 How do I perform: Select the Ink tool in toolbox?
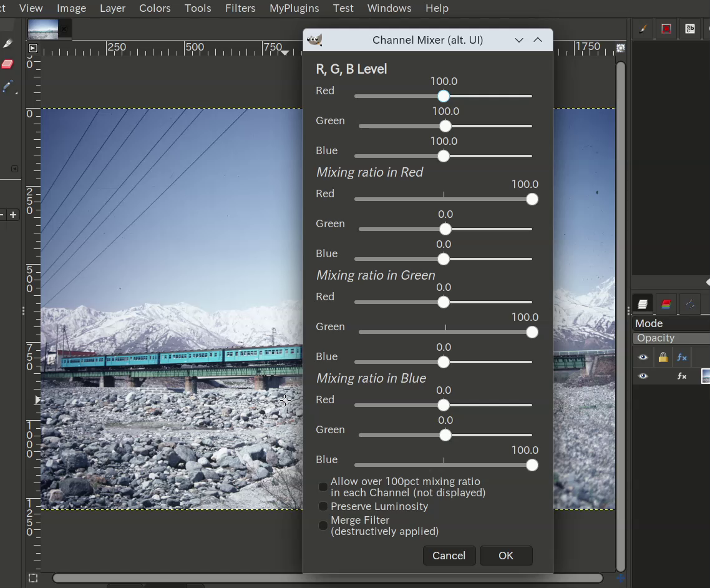click(7, 43)
